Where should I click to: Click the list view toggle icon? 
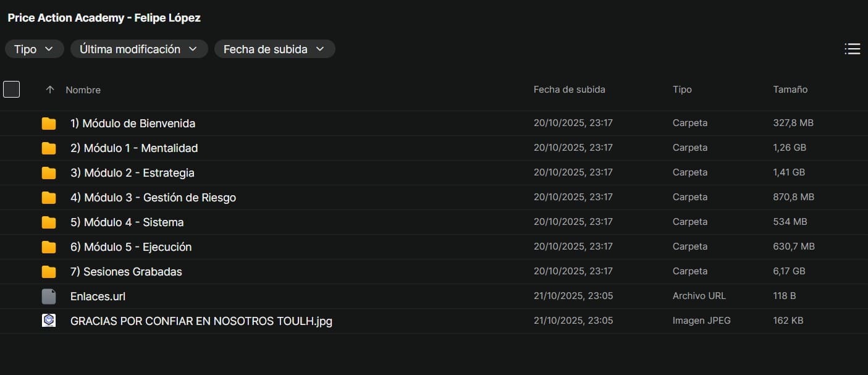tap(852, 49)
